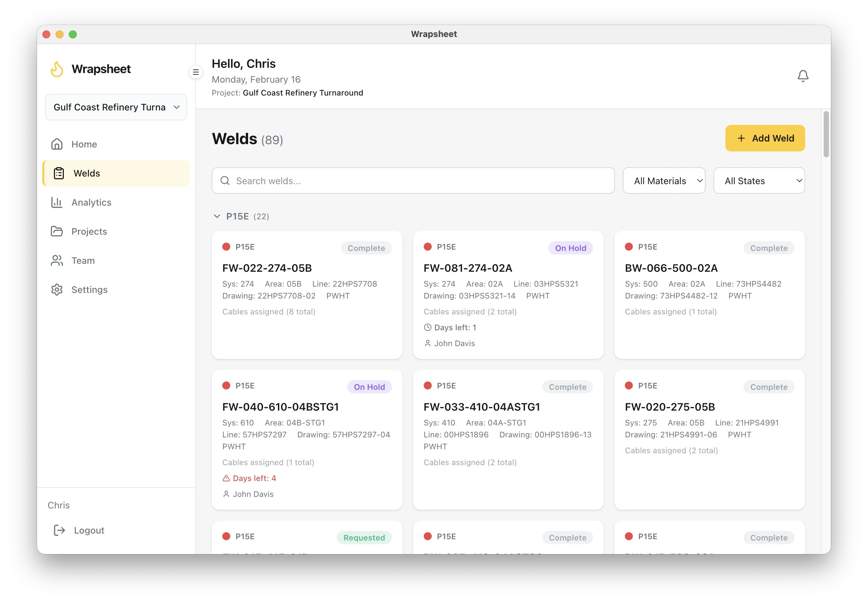This screenshot has width=868, height=603.
Task: Click the Wrapsheet flame logo
Action: point(57,69)
